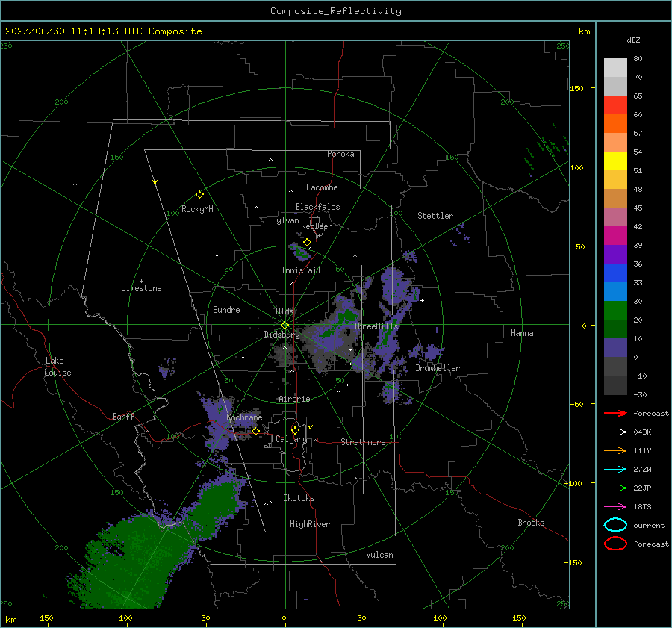
Task: Click the yellow 54 dBZ color swatch
Action: pyautogui.click(x=615, y=161)
